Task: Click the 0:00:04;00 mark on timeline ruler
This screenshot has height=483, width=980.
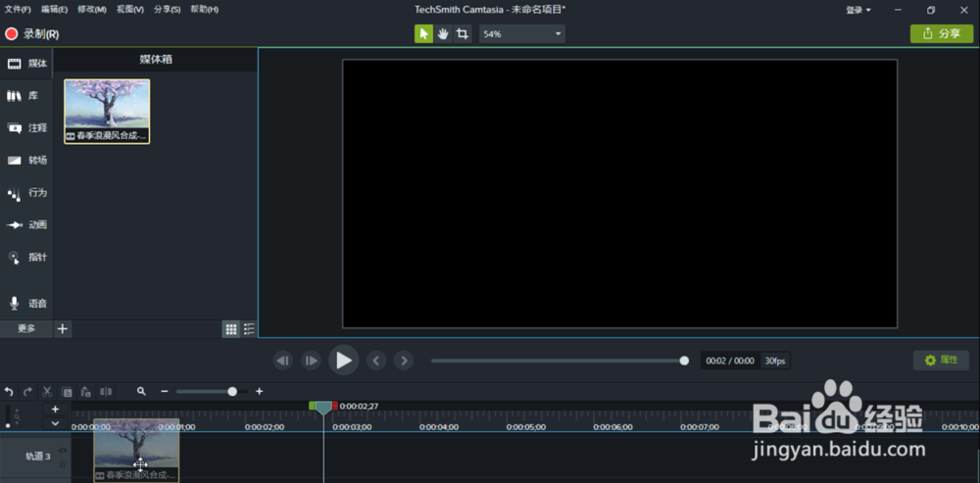Action: 439,427
